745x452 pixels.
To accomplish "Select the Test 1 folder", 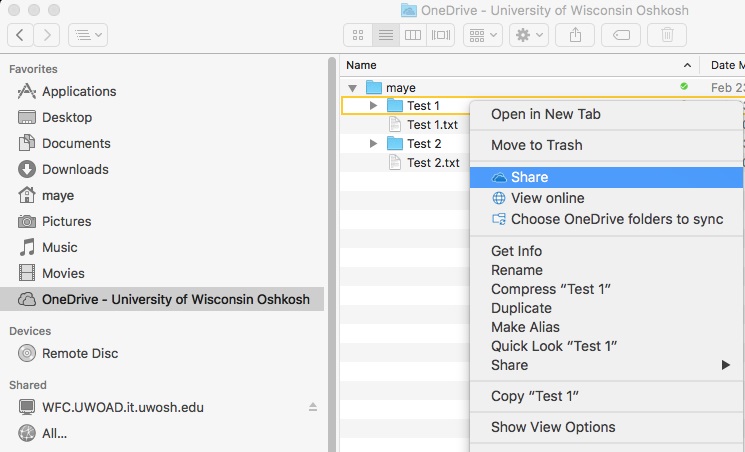I will pyautogui.click(x=413, y=106).
